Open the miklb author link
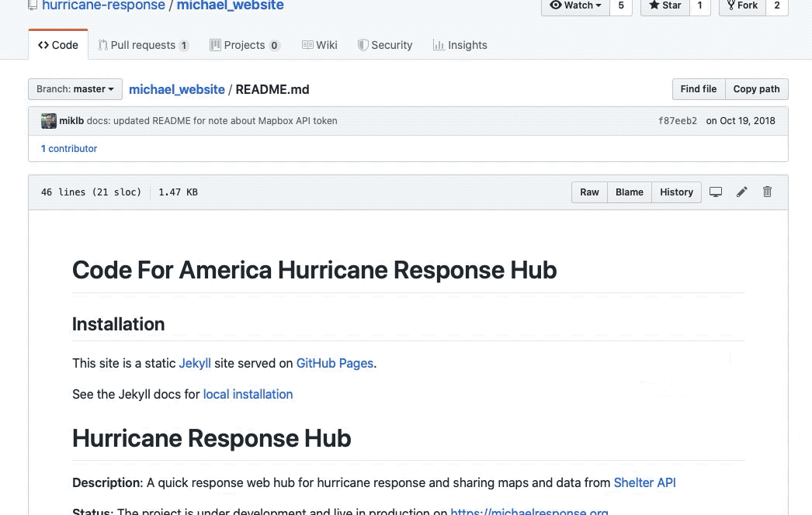The height and width of the screenshot is (515, 812). [x=71, y=120]
